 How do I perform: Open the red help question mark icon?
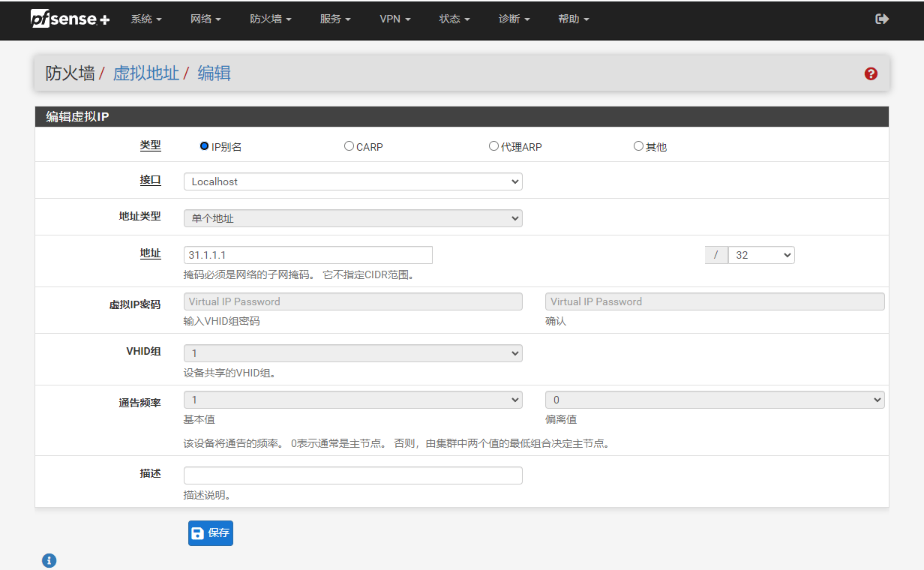click(871, 73)
